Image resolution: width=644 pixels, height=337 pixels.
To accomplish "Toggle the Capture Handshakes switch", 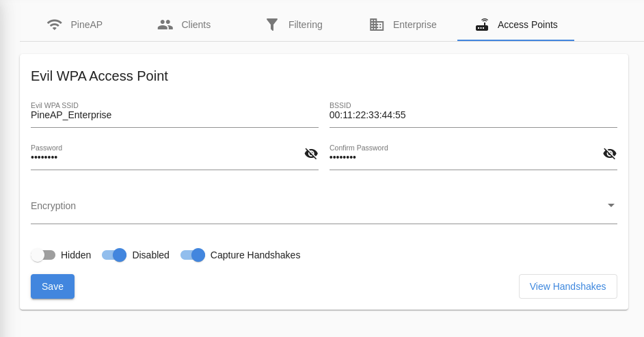I will [x=193, y=255].
